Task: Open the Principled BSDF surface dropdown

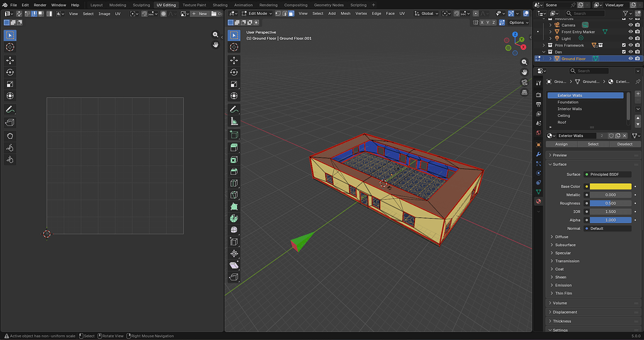Action: pos(608,174)
